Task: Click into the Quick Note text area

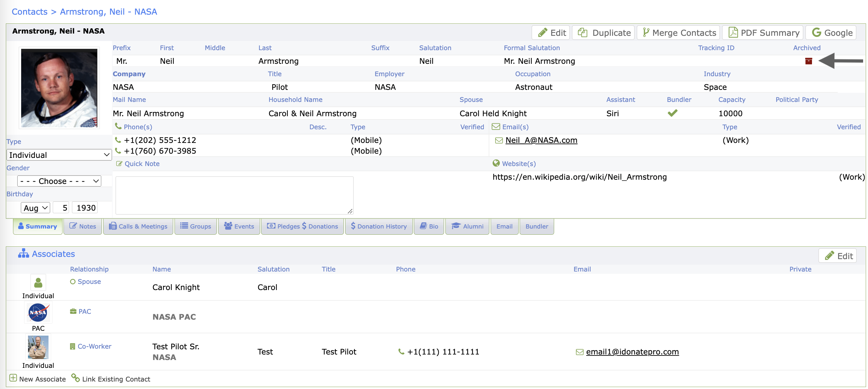Action: 234,195
